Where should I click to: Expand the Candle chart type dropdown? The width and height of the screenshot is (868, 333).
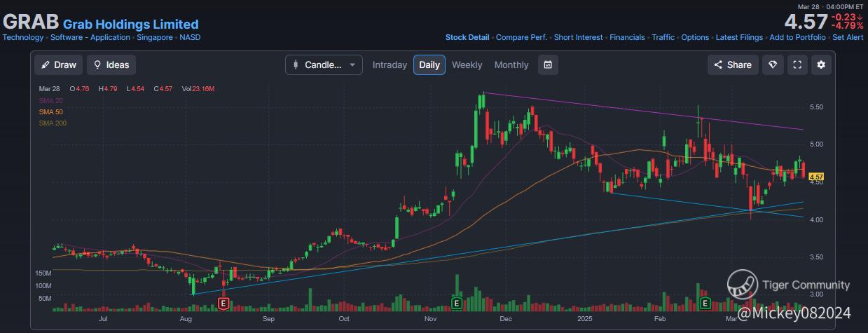(x=324, y=64)
